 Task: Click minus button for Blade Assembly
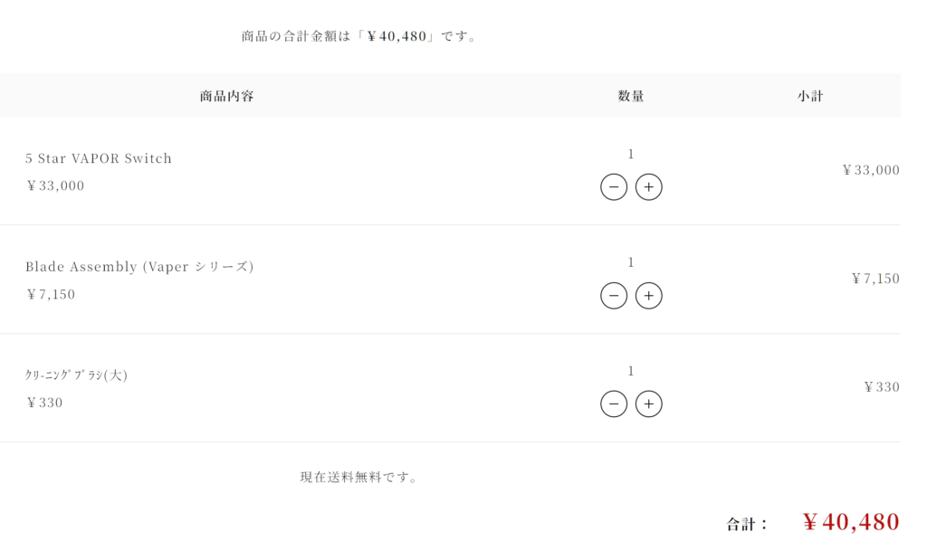(x=614, y=295)
